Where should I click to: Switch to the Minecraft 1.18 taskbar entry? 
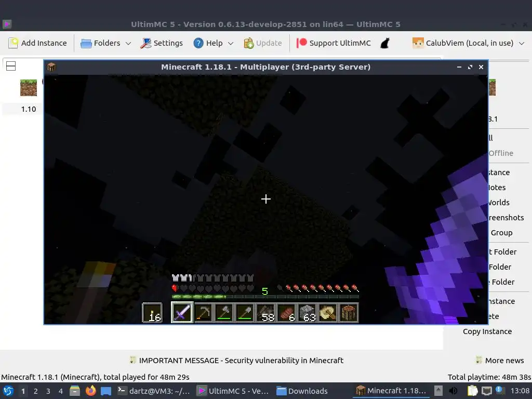[391, 391]
